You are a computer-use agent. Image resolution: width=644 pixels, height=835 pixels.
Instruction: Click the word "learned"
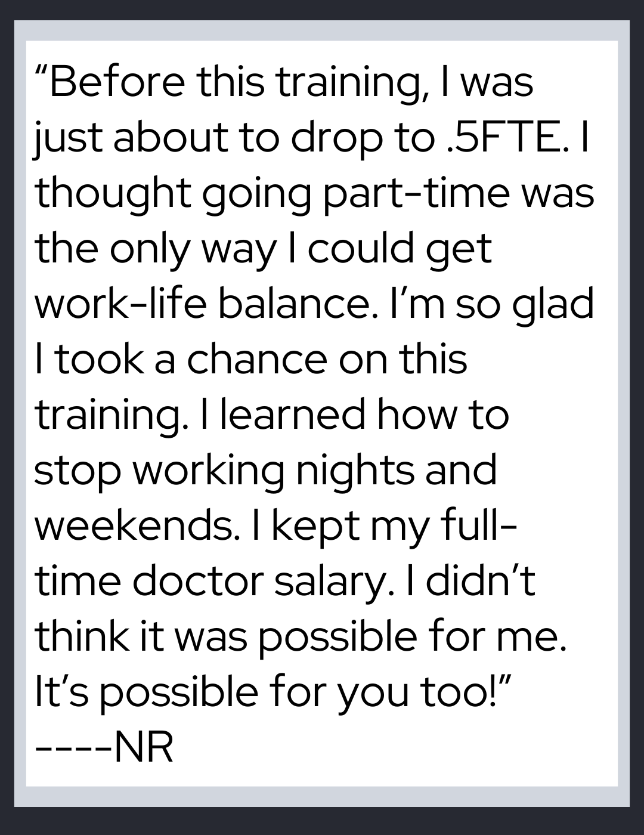[292, 415]
